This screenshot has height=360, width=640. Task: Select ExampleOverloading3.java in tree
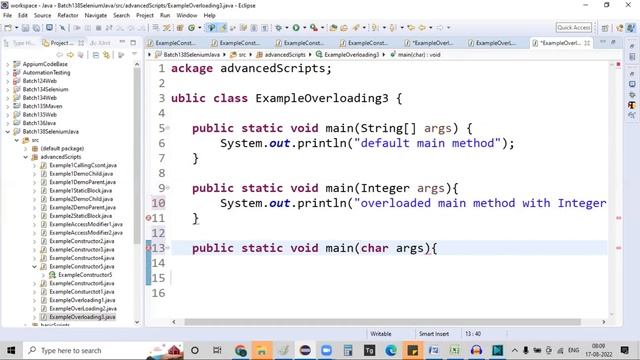click(82, 317)
